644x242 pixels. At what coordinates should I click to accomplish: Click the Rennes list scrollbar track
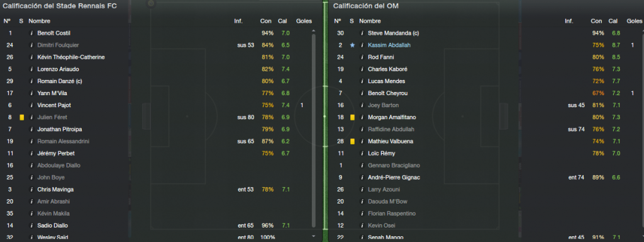(x=314, y=132)
